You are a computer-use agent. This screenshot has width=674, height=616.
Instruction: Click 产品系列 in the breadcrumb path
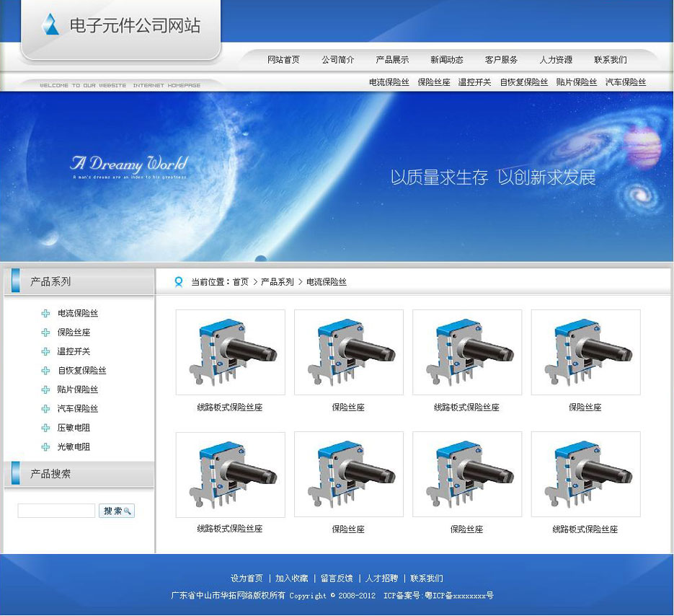pyautogui.click(x=278, y=282)
